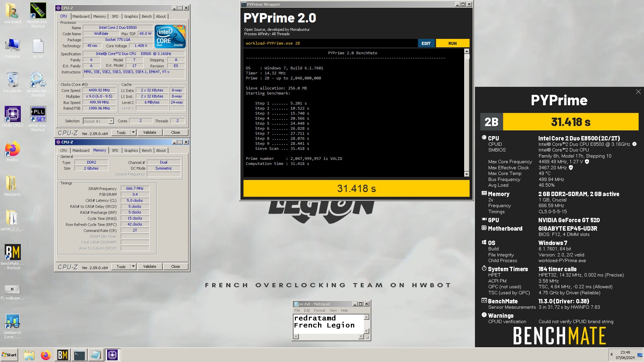The width and height of the screenshot is (644, 362).
Task: Open the Recycle Bin
Action: (12, 82)
